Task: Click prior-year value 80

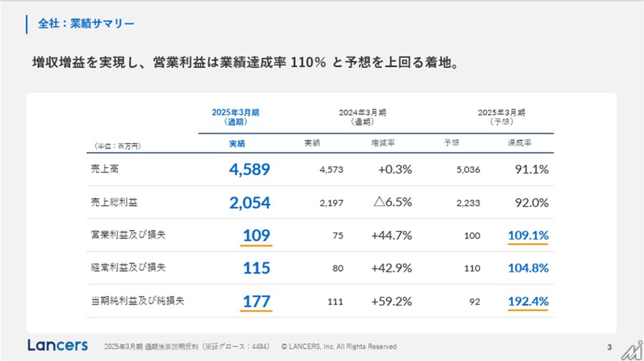Action: click(338, 268)
